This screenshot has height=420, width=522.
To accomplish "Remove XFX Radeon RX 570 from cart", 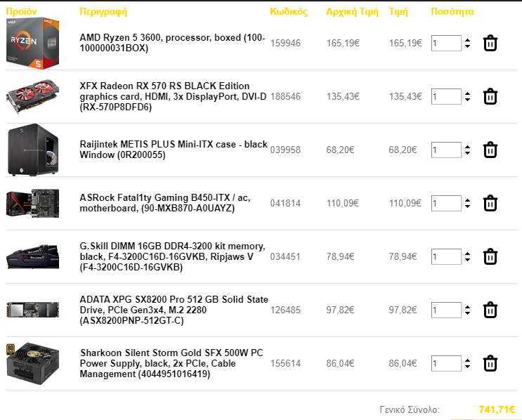I will pos(490,96).
